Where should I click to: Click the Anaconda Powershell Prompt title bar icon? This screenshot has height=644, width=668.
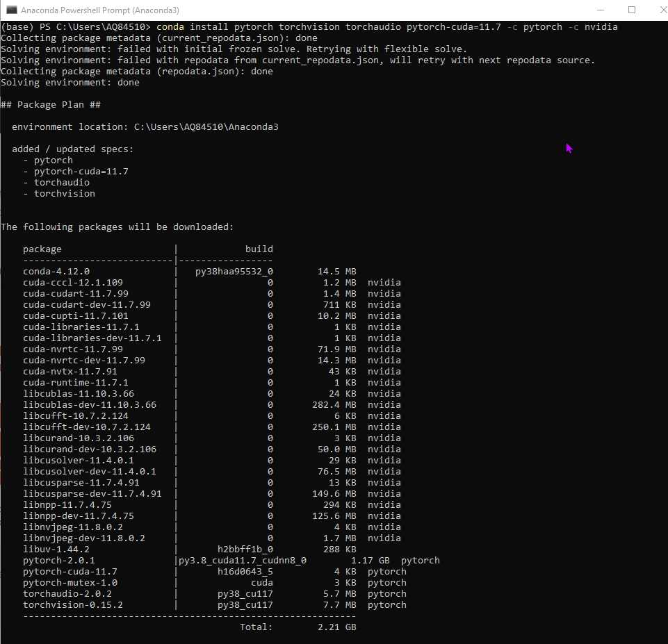click(12, 10)
